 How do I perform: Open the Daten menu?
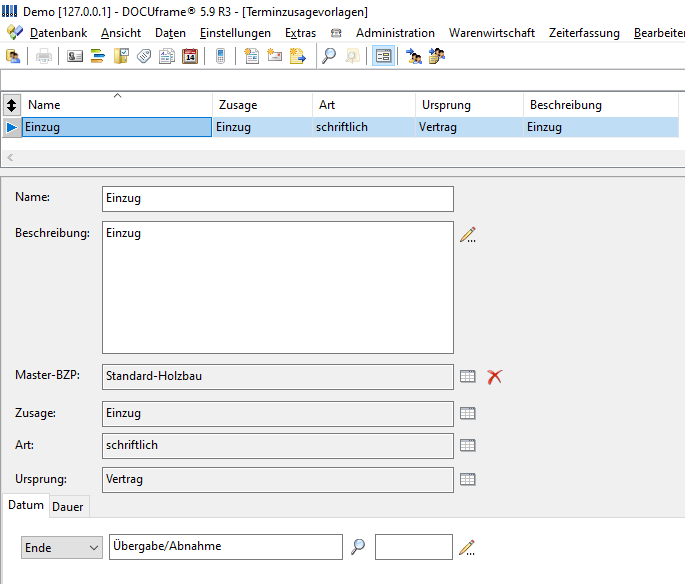[x=170, y=33]
